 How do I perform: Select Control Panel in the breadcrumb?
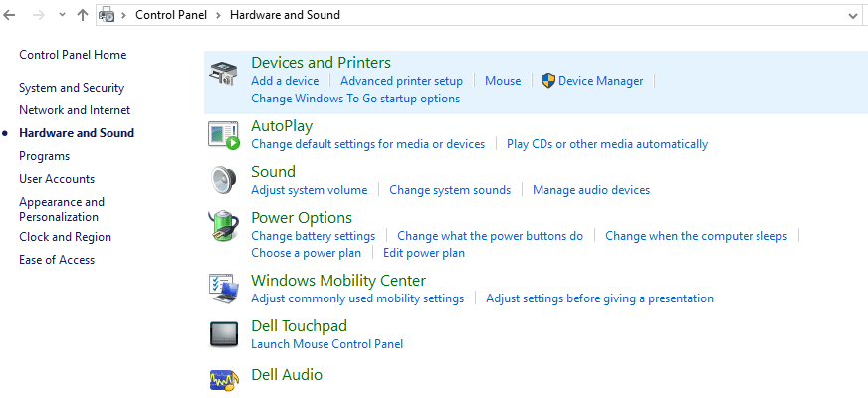click(x=171, y=15)
